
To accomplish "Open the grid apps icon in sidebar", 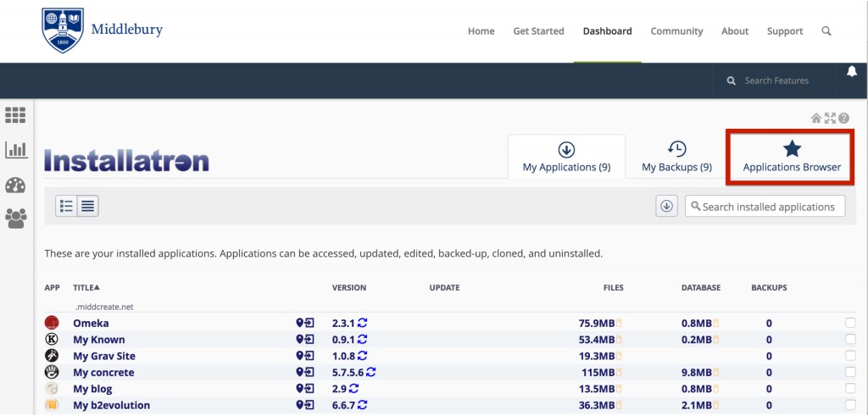I will tap(15, 115).
